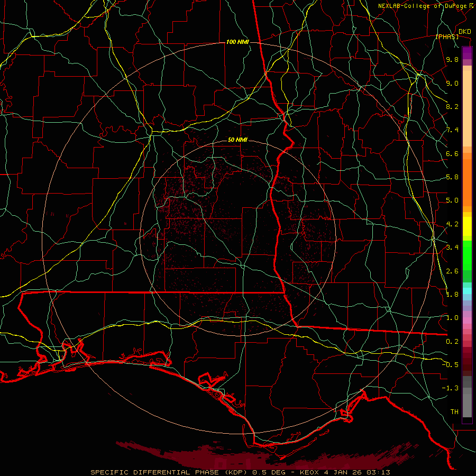The image size is (476, 476).
Task: Click the 9.8 value on the color scale
Action: (x=452, y=59)
